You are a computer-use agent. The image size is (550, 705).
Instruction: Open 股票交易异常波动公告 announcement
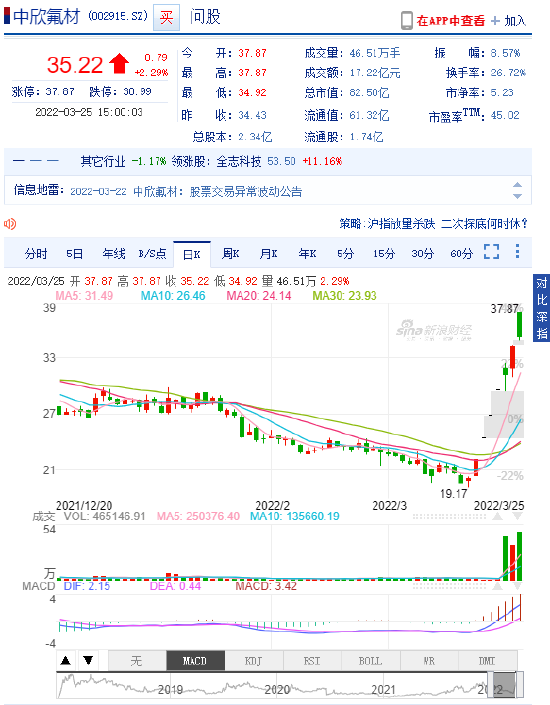[x=246, y=192]
